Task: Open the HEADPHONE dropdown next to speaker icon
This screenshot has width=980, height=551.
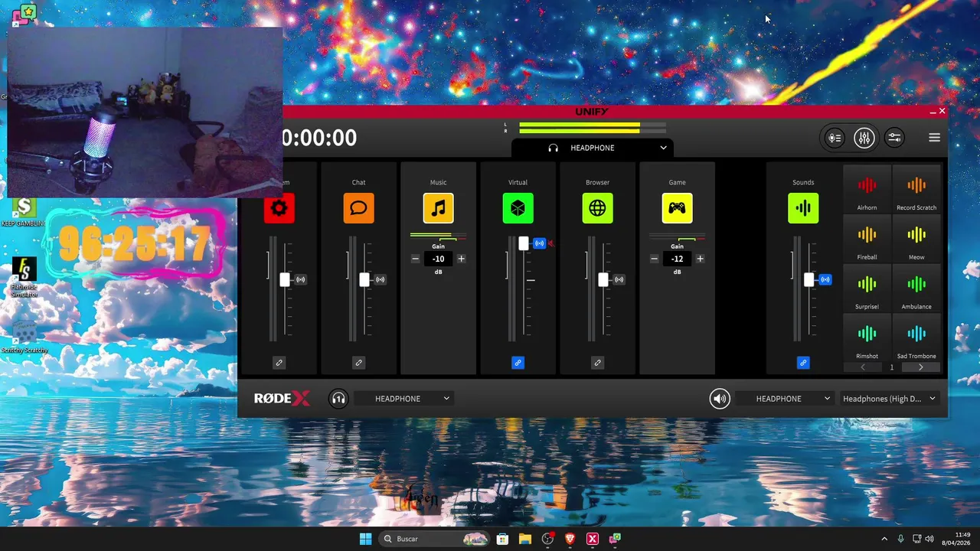Action: pyautogui.click(x=786, y=399)
